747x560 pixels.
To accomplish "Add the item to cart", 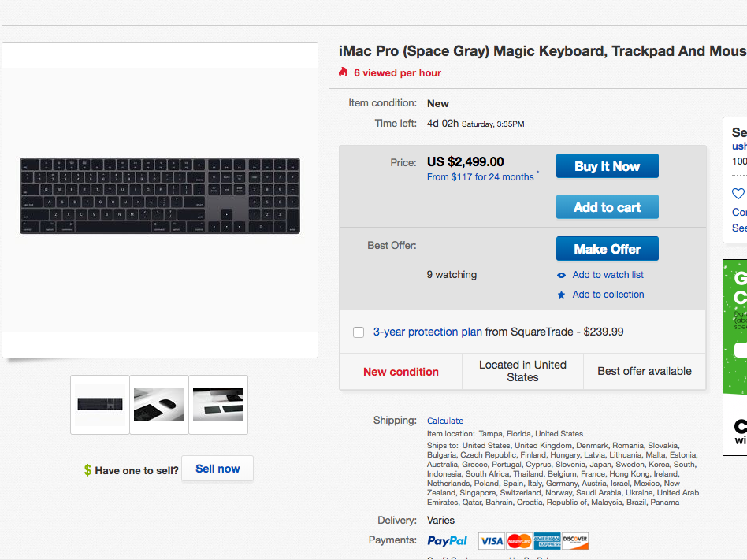I will tap(608, 207).
